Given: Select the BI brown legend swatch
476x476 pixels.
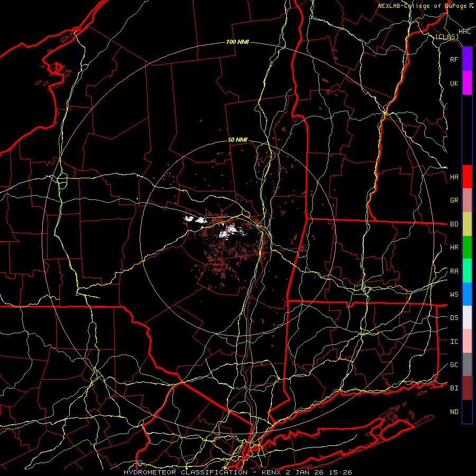Looking at the screenshot, I should coord(467,388).
